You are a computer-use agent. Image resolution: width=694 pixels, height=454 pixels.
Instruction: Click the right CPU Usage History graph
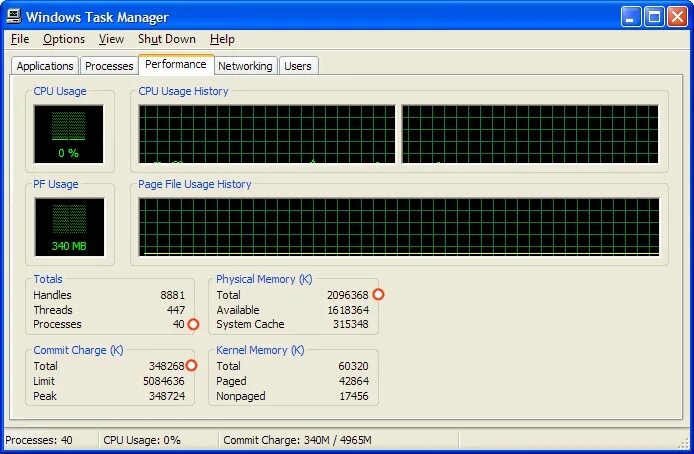coord(530,134)
